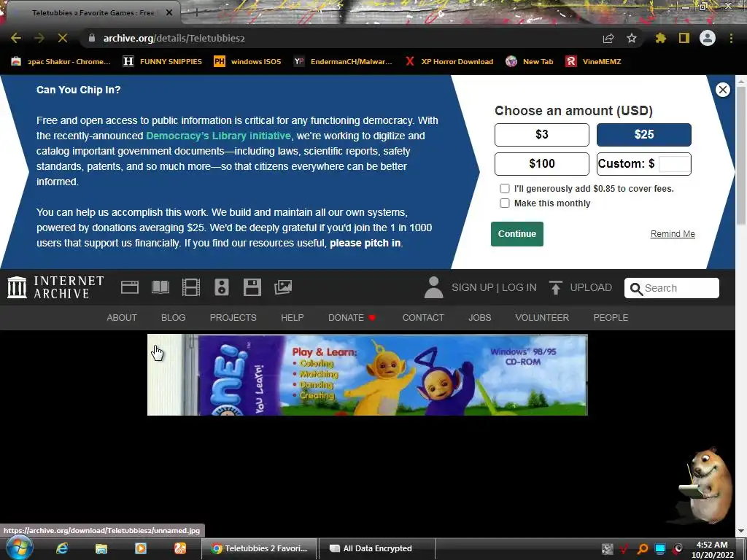Screen dimensions: 747x560
Task: Open the XP Horror Download bookmark
Action: pyautogui.click(x=449, y=61)
